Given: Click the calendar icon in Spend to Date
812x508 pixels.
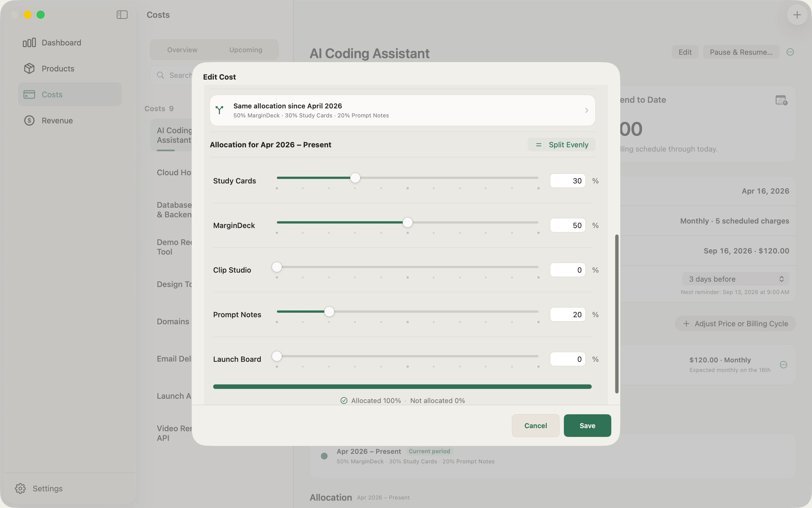Looking at the screenshot, I should coord(782,100).
